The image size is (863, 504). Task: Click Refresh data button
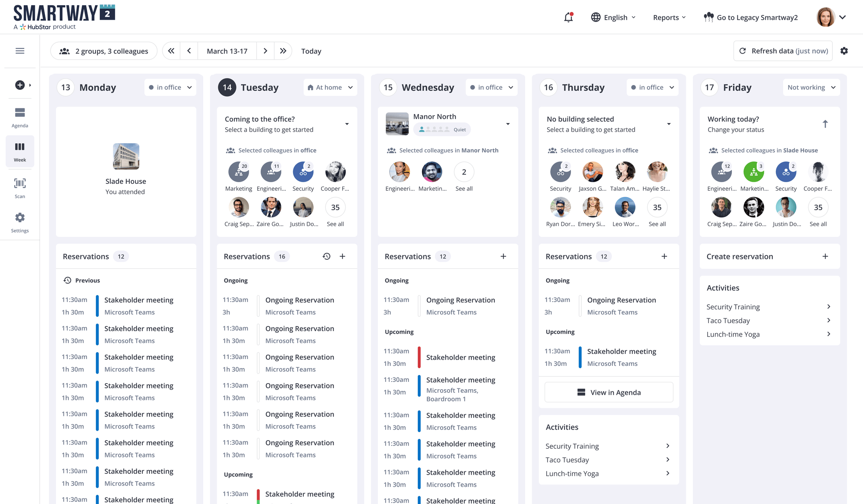point(783,51)
